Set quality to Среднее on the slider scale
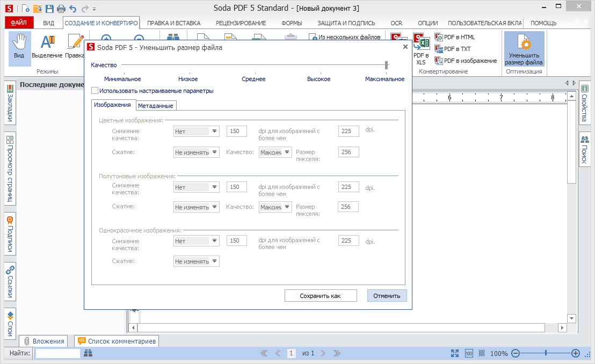595x364 pixels. coord(254,79)
